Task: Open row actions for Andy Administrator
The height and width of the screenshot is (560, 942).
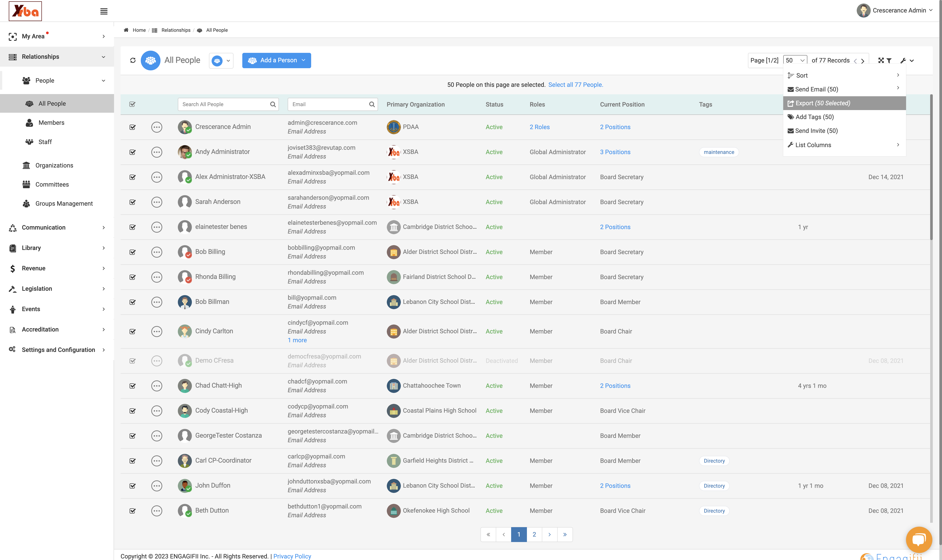Action: tap(157, 152)
